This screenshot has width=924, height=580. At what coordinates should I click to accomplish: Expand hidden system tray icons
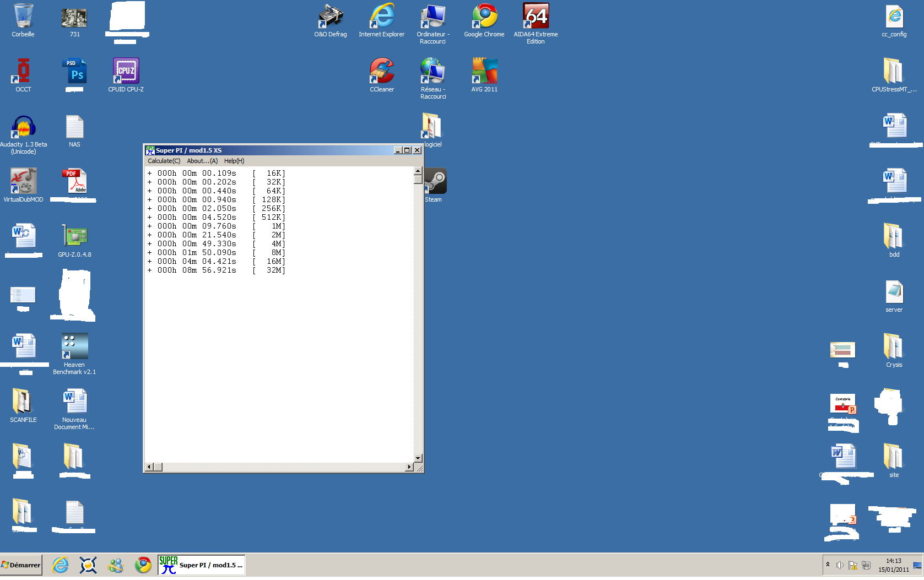click(828, 565)
